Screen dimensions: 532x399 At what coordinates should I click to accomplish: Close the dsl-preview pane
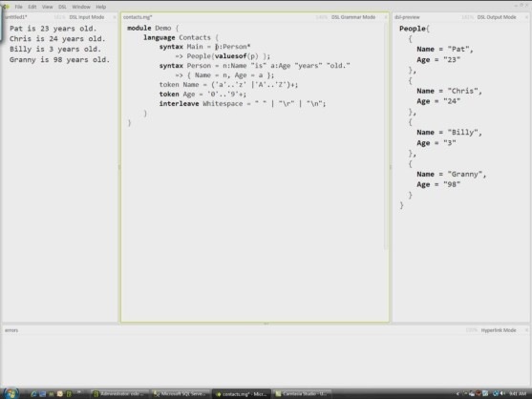[526, 17]
